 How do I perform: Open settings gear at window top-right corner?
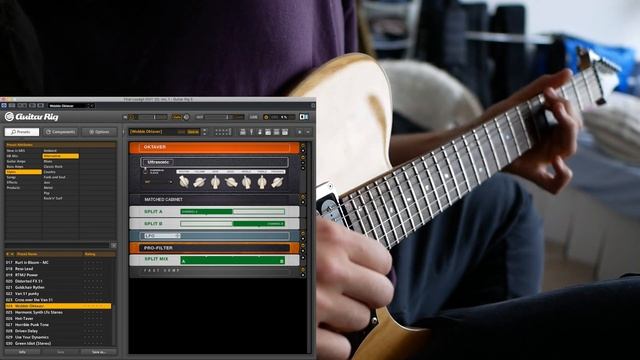click(x=313, y=105)
